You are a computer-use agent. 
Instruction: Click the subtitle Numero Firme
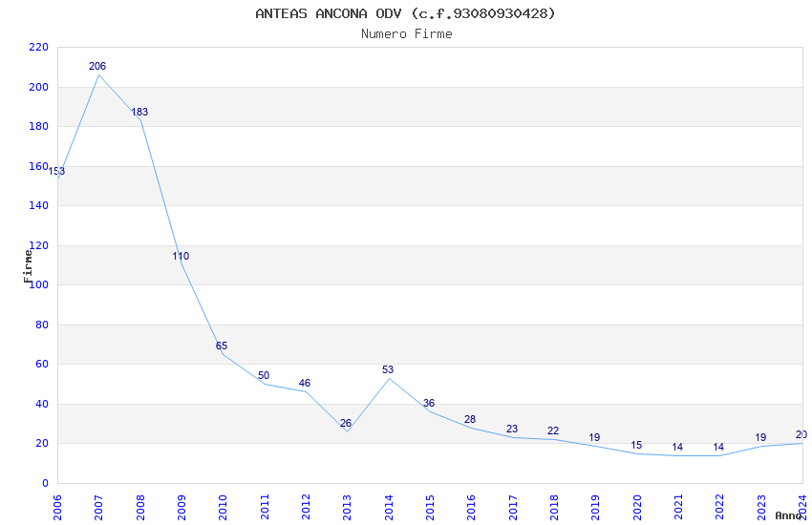pyautogui.click(x=407, y=34)
